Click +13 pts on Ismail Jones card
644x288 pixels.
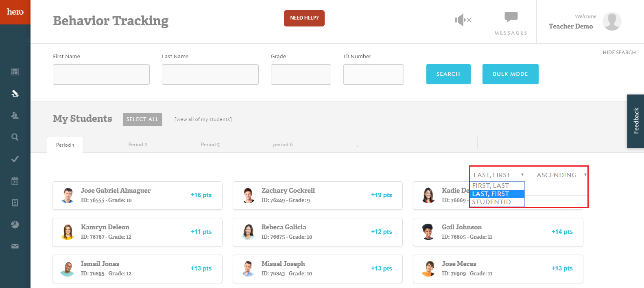click(x=201, y=268)
